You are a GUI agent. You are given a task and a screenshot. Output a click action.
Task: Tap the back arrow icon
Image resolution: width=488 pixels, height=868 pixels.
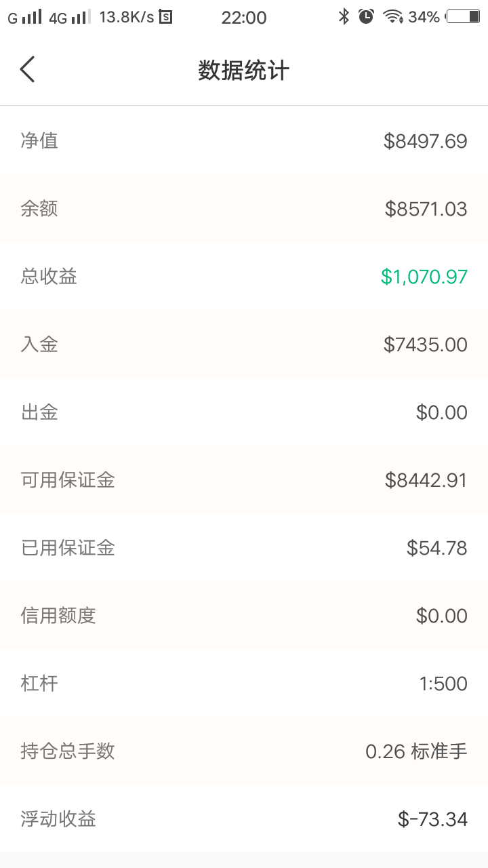coord(27,70)
